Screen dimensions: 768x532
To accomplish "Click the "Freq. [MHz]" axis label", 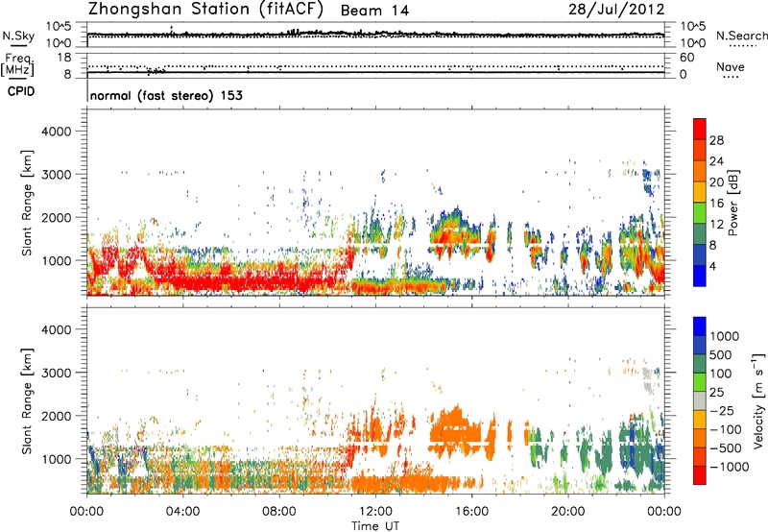I will (17, 64).
